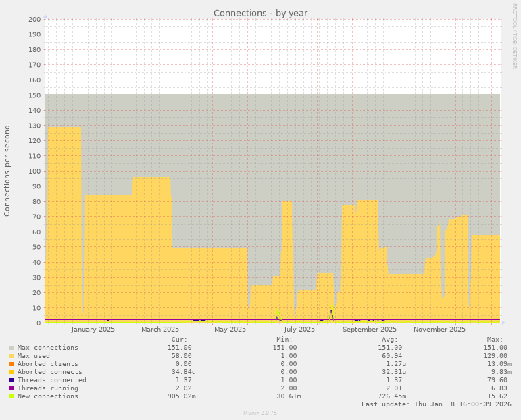Select the November 2025 x-axis label
The width and height of the screenshot is (521, 420).
(x=439, y=330)
